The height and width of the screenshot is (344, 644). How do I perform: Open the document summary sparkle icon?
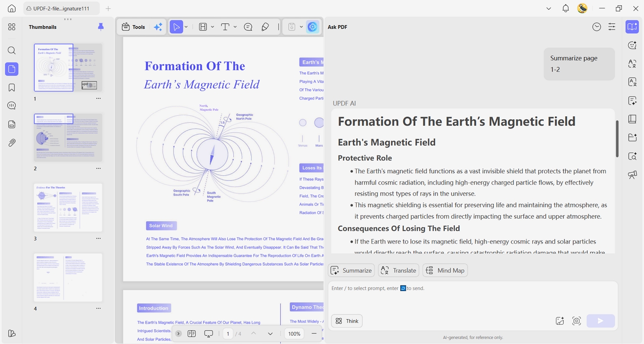[x=632, y=100]
